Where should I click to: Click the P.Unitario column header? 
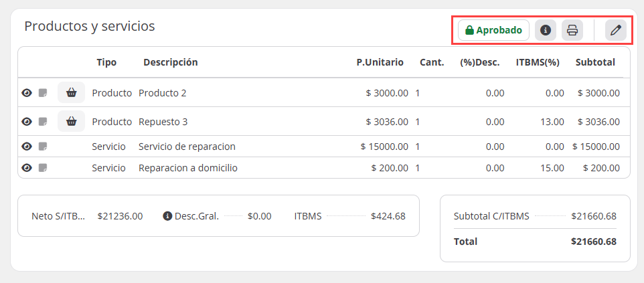[380, 62]
